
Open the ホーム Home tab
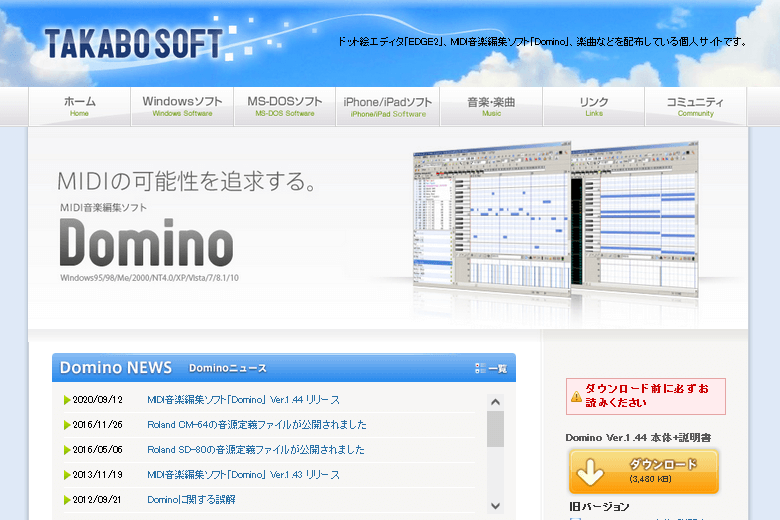point(80,106)
